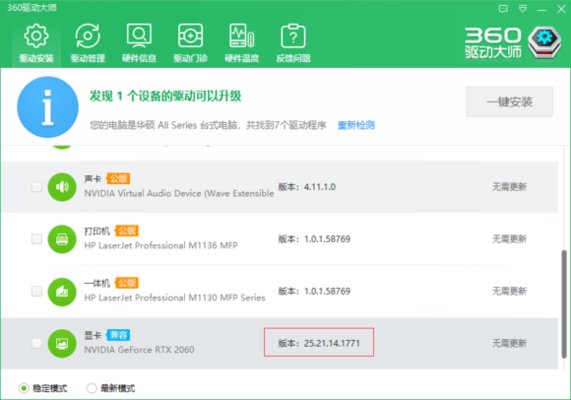Open the 硬件温度 thermometer icon tab
571x400 pixels.
pos(242,43)
